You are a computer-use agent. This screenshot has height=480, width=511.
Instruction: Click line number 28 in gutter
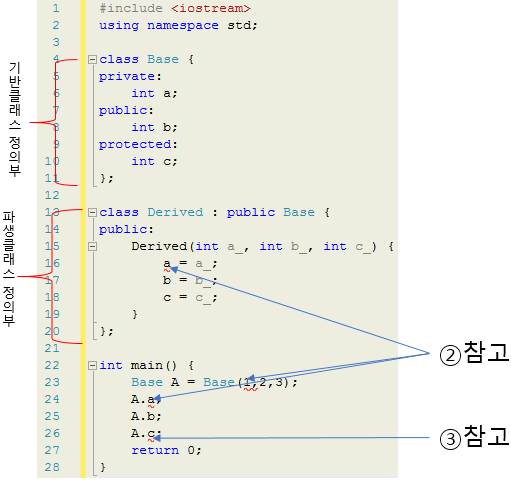pos(52,467)
